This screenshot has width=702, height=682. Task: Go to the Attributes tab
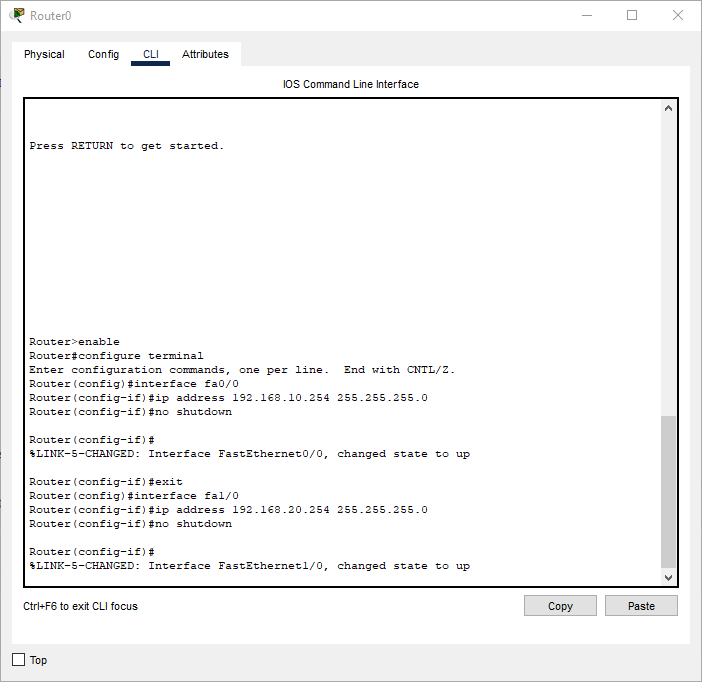point(205,54)
